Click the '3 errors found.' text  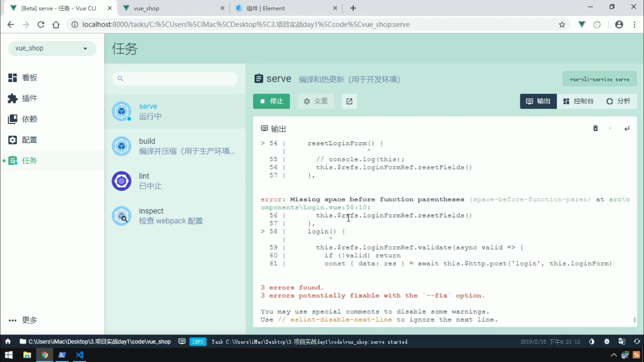pos(292,288)
